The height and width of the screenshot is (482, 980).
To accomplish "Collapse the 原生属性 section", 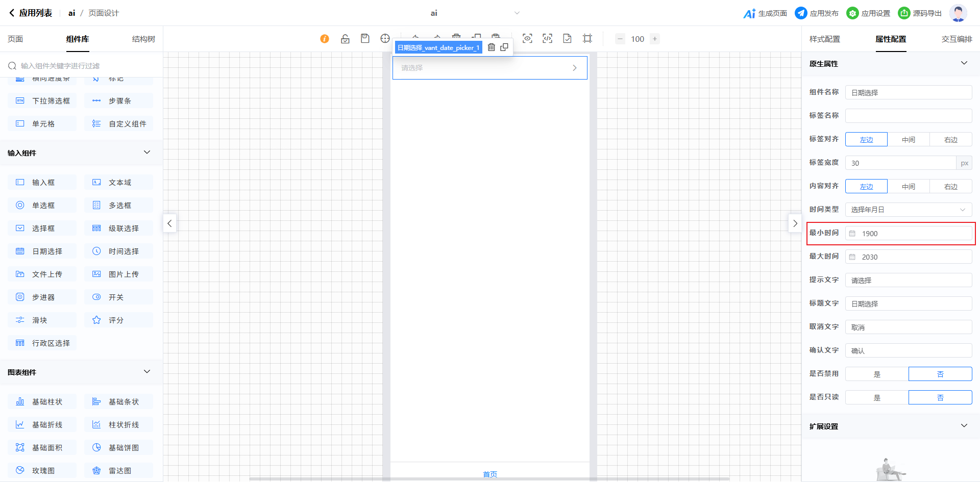I will pyautogui.click(x=964, y=63).
